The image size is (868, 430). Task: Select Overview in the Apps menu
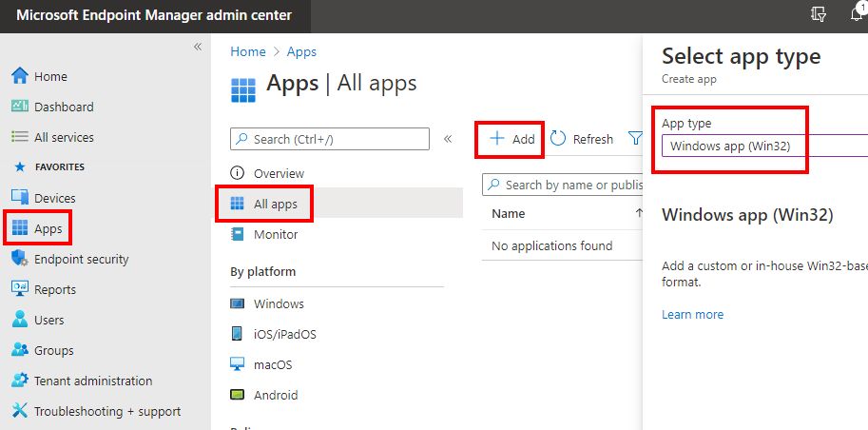(279, 173)
